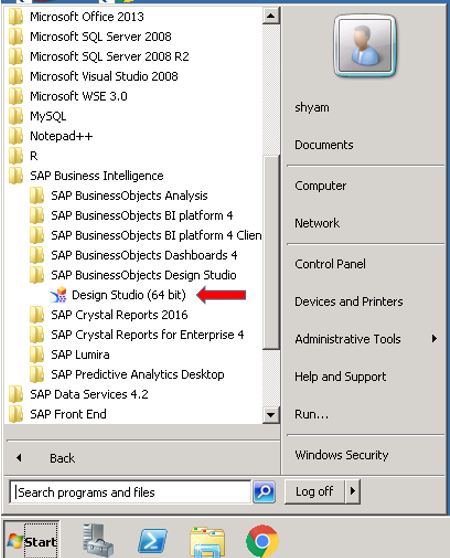Open Control Panel
Image resolution: width=450 pixels, height=558 pixels.
(x=330, y=264)
